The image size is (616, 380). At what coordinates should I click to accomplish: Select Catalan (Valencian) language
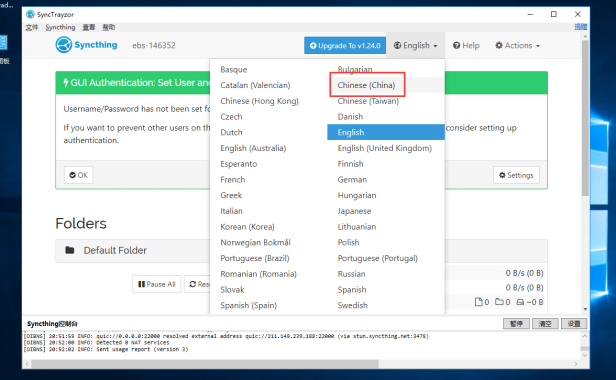click(255, 85)
